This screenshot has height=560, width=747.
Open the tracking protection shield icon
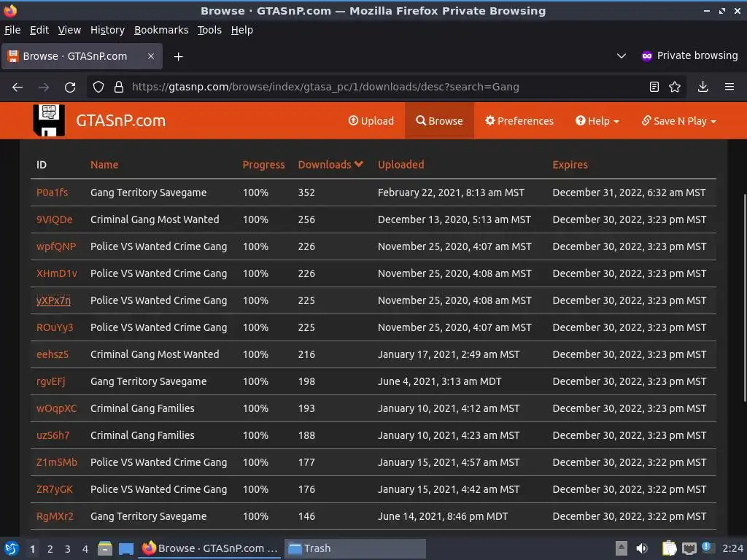98,87
